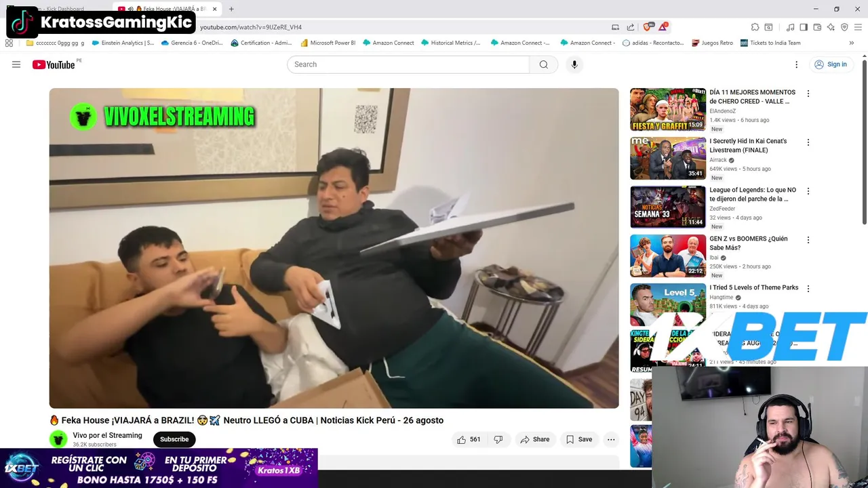Save the video to a playlist

579,439
